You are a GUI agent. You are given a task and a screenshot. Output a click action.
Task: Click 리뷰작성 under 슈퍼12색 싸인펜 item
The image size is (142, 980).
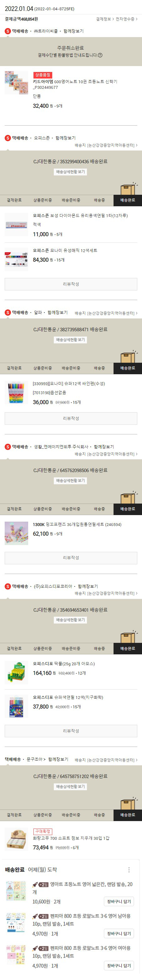pos(71,418)
